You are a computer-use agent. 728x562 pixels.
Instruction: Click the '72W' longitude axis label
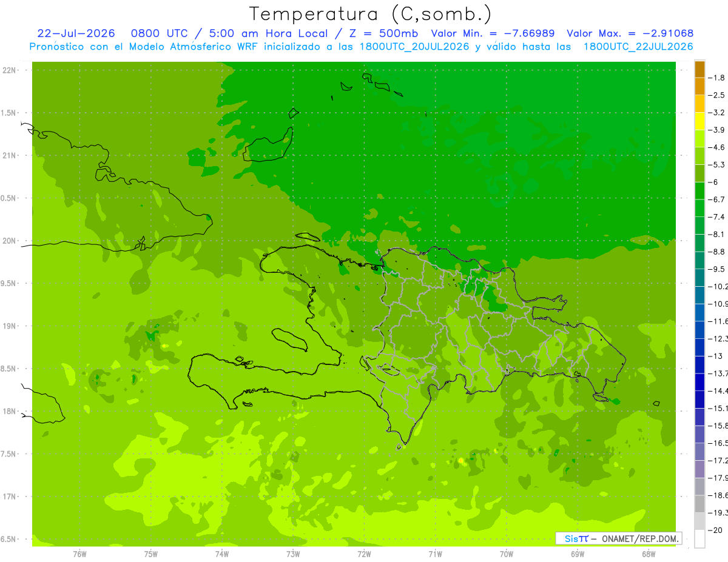(x=364, y=554)
